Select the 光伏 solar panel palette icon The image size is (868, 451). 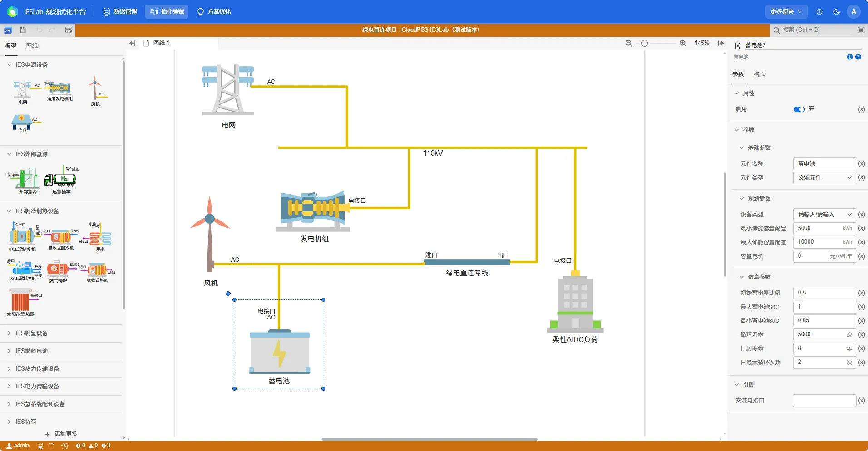[23, 123]
